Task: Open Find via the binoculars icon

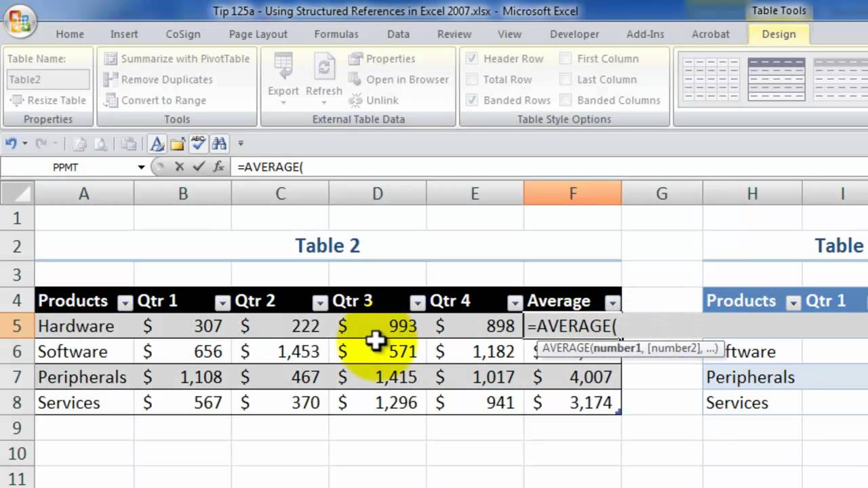Action: point(219,144)
